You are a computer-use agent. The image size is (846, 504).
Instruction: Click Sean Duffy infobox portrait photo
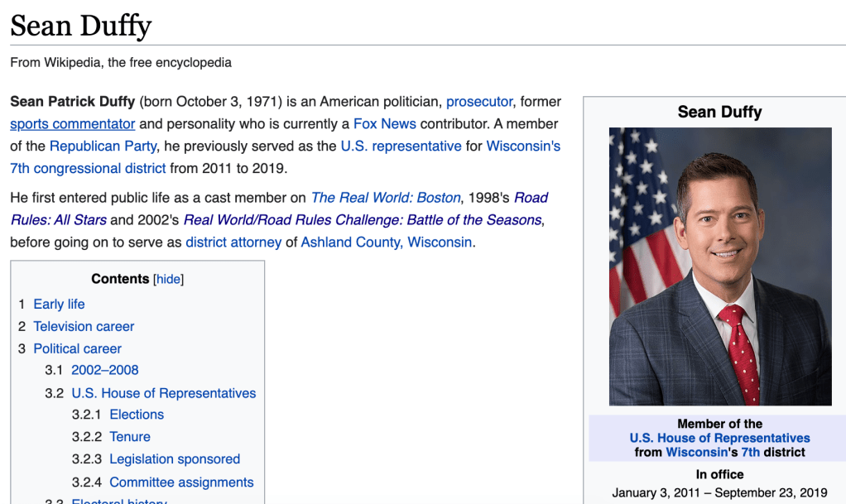719,266
